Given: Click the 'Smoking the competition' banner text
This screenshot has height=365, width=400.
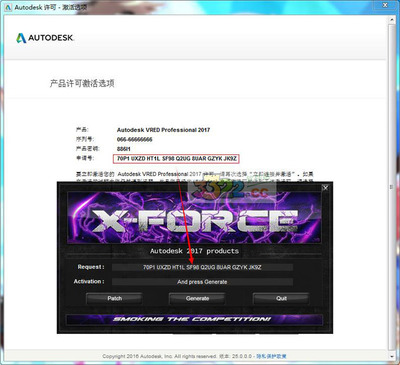Looking at the screenshot, I should (192, 319).
